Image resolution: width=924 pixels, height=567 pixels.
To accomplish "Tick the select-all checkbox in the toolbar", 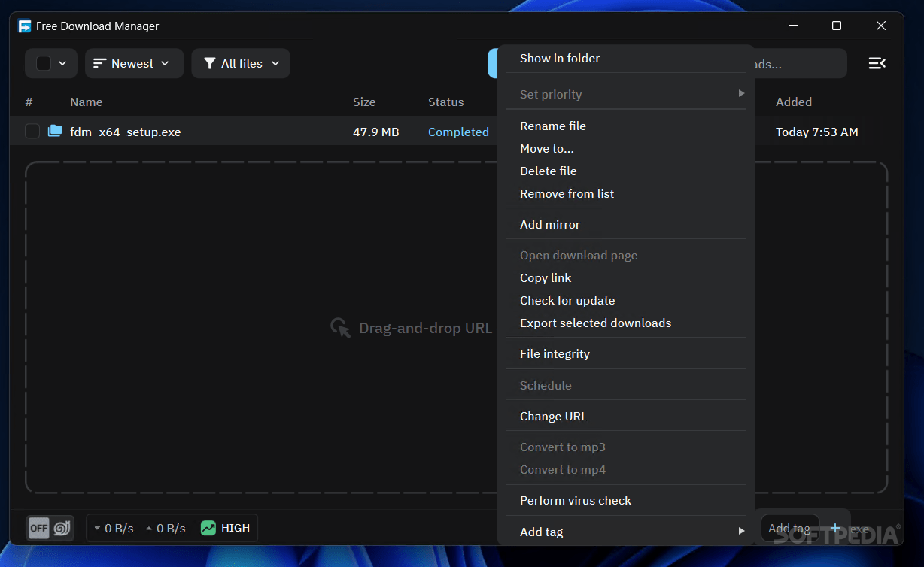I will 44,63.
